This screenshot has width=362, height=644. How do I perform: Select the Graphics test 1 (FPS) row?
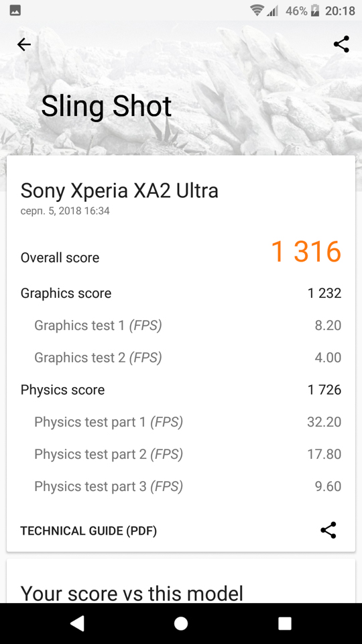tap(181, 325)
